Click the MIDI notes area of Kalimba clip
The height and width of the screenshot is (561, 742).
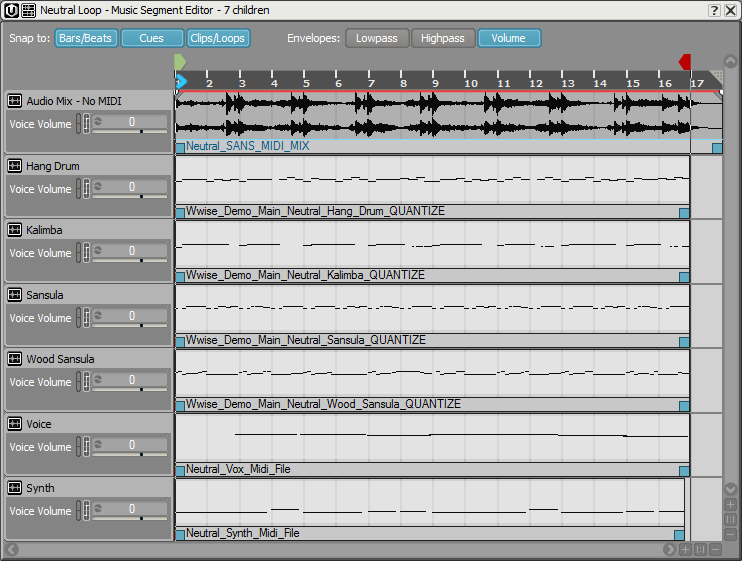(433, 245)
